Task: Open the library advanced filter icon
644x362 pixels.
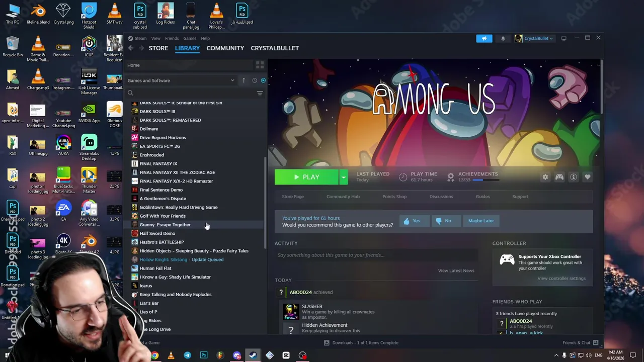Action: click(x=260, y=93)
